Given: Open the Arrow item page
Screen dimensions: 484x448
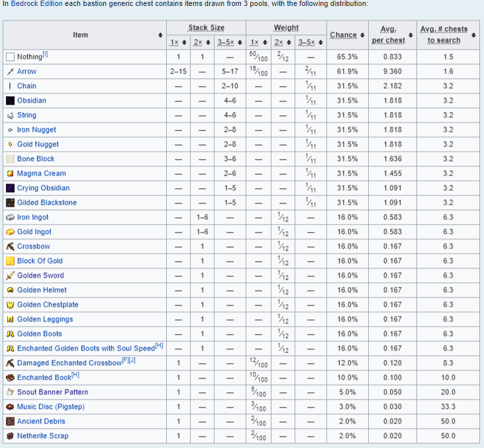Looking at the screenshot, I should (26, 72).
